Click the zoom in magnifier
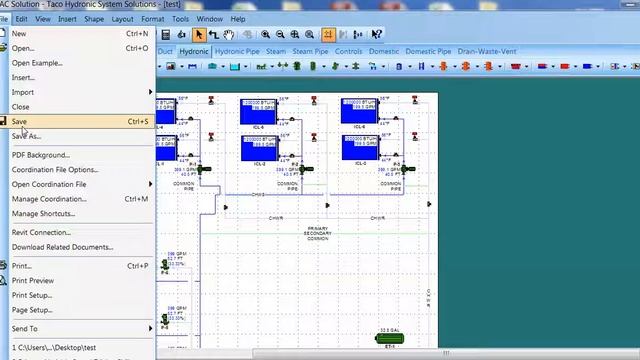 coord(265,35)
